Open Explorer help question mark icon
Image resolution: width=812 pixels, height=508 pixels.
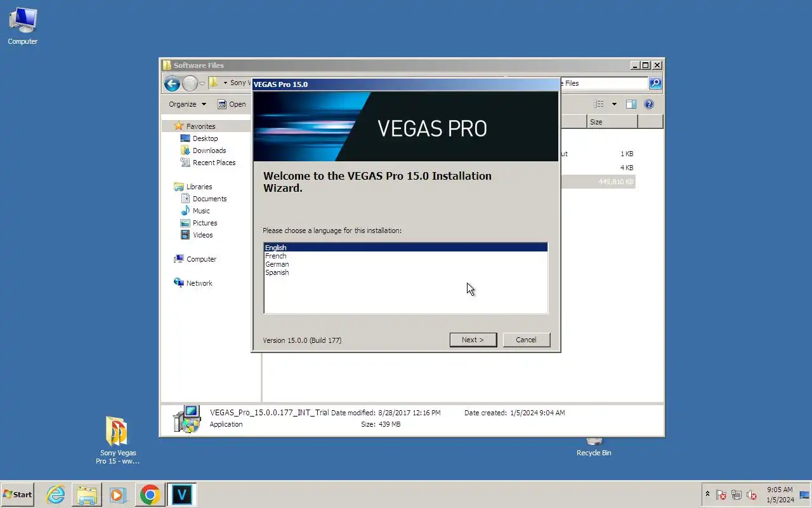[x=649, y=104]
